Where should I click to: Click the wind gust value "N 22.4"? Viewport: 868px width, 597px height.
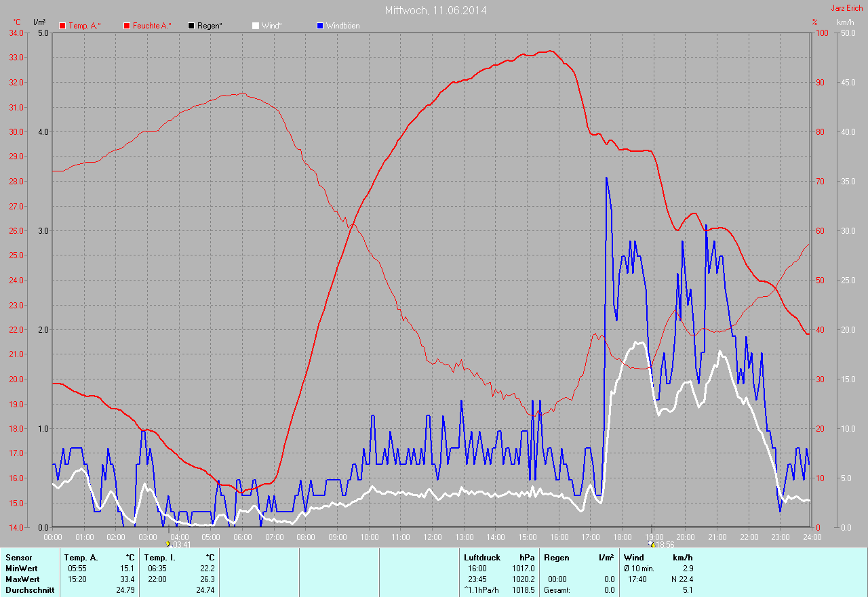pyautogui.click(x=682, y=579)
